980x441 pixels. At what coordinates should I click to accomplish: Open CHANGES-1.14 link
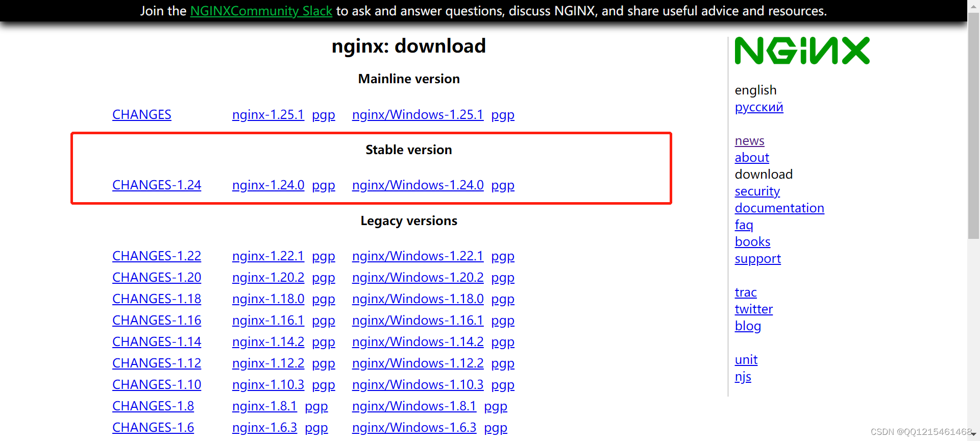tap(157, 341)
